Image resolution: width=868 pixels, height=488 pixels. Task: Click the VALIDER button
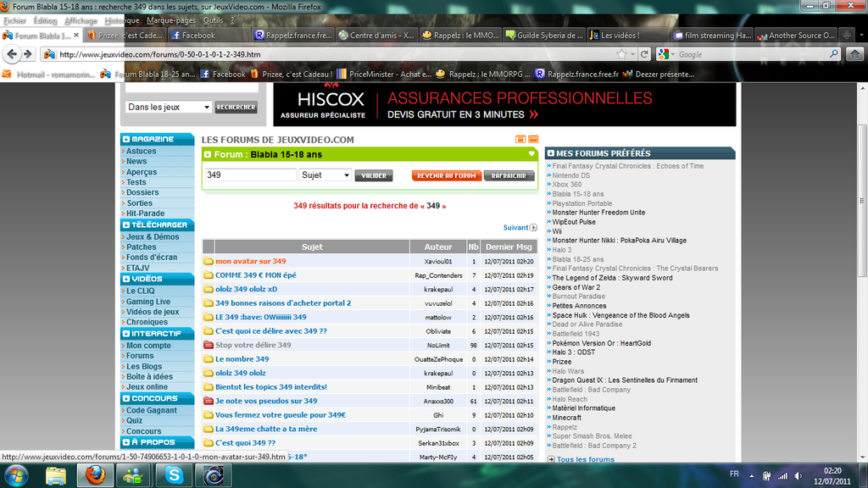click(374, 175)
